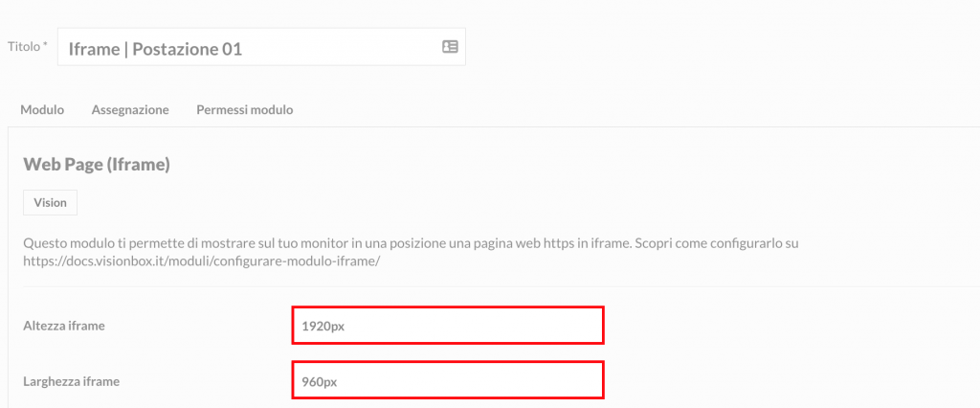
Task: Click the Vision button
Action: click(x=50, y=203)
